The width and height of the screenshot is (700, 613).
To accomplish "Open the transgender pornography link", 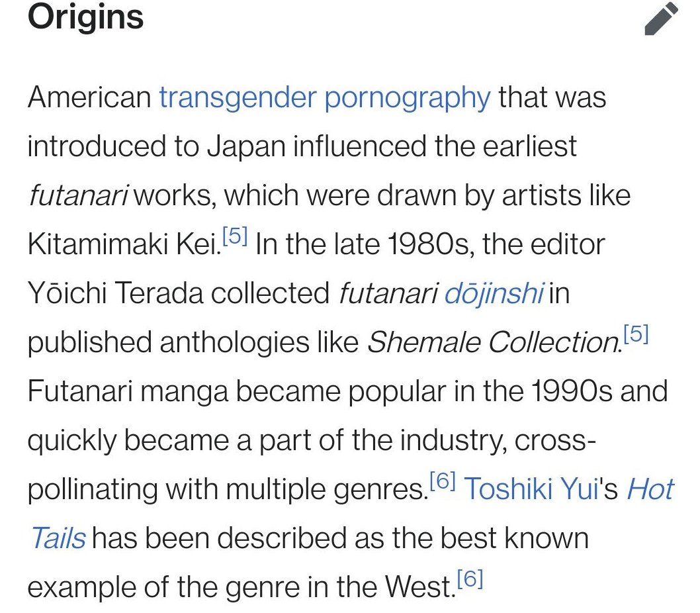I will (x=324, y=97).
